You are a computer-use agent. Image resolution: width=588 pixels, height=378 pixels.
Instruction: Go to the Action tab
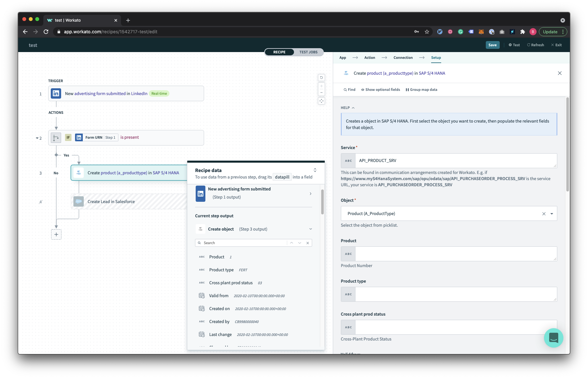click(x=370, y=58)
